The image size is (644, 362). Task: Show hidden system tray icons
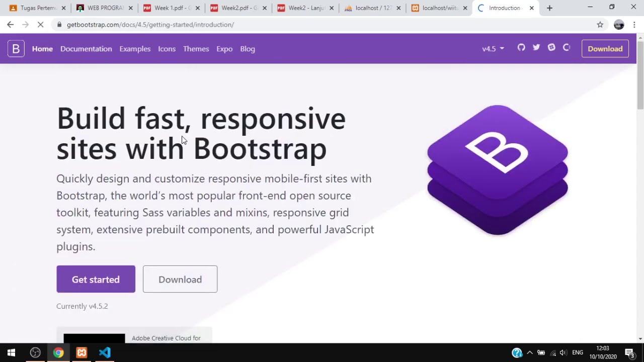click(x=530, y=353)
